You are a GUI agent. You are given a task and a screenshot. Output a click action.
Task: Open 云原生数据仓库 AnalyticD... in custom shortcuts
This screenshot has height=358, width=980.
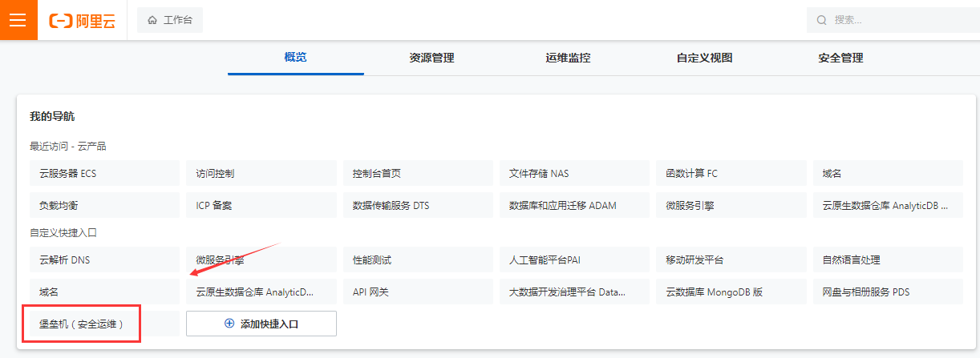(261, 292)
